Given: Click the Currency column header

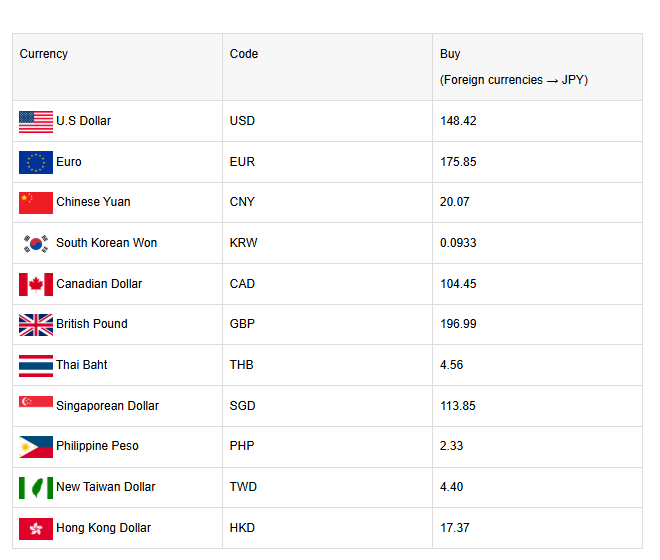Looking at the screenshot, I should [44, 54].
